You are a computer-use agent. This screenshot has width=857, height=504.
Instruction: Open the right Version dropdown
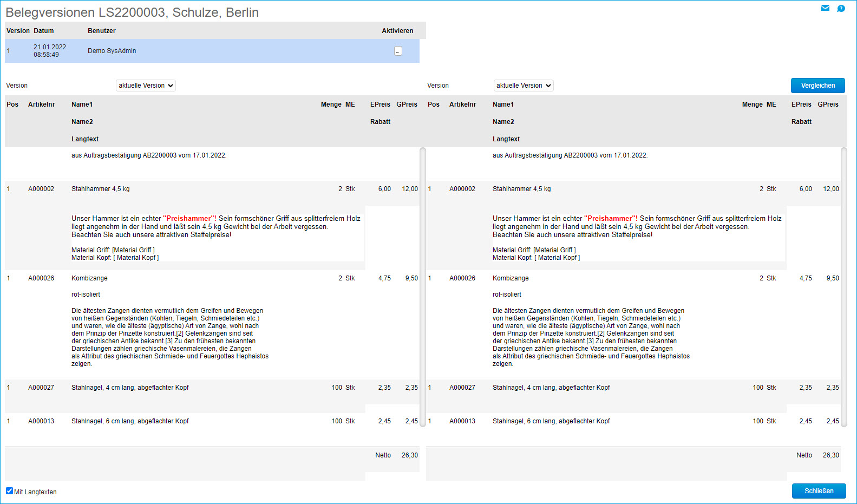pyautogui.click(x=524, y=86)
